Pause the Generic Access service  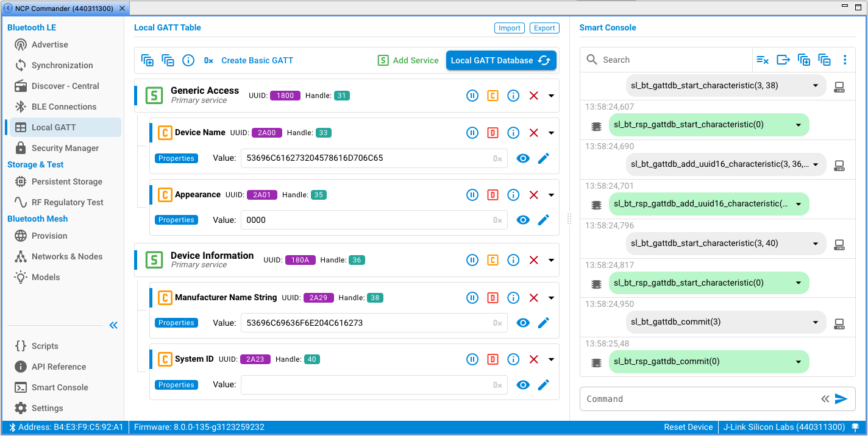coord(472,96)
